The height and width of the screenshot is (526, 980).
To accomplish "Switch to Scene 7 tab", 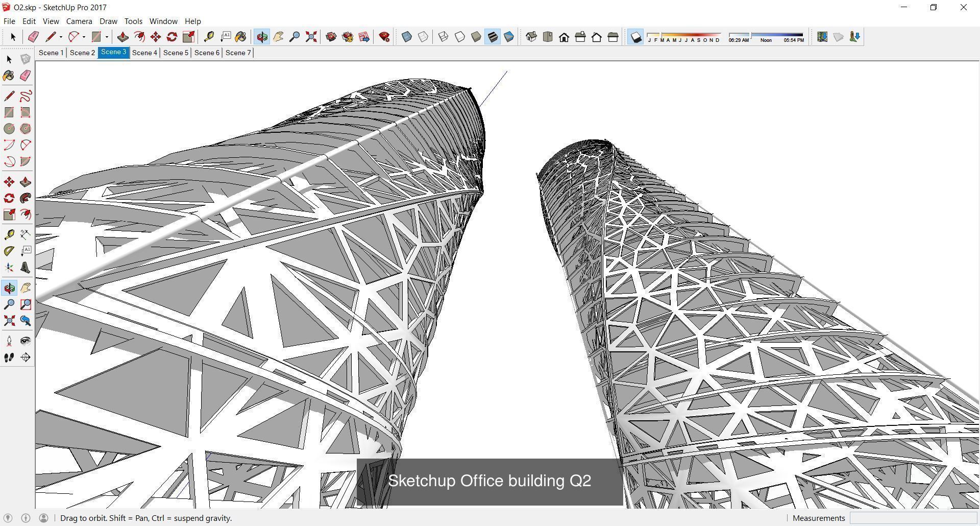I will pos(238,53).
